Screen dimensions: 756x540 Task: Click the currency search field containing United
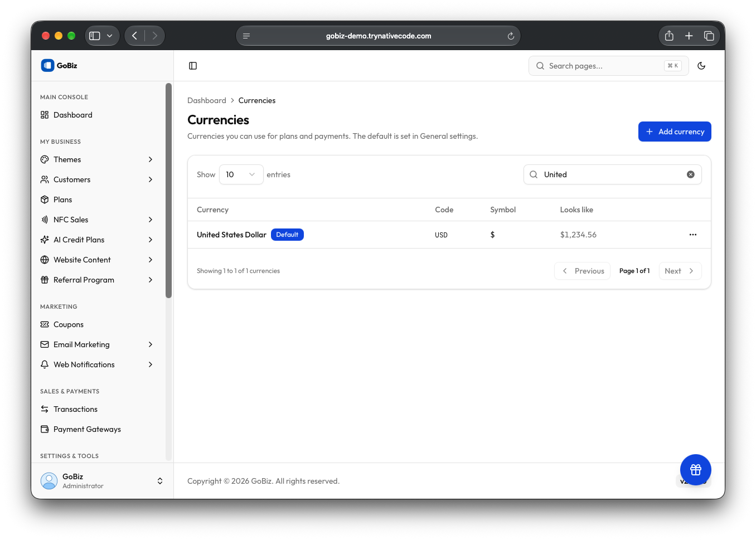point(612,174)
